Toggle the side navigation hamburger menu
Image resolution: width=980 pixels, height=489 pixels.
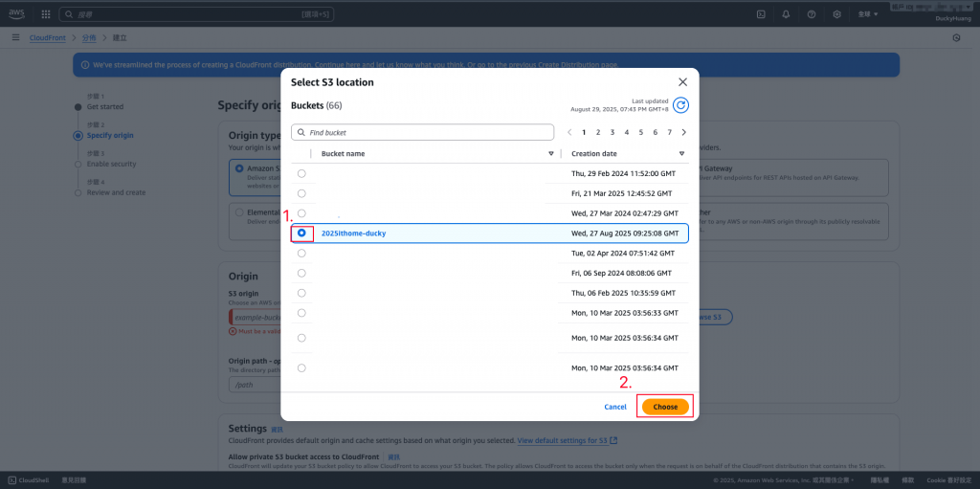pyautogui.click(x=15, y=37)
